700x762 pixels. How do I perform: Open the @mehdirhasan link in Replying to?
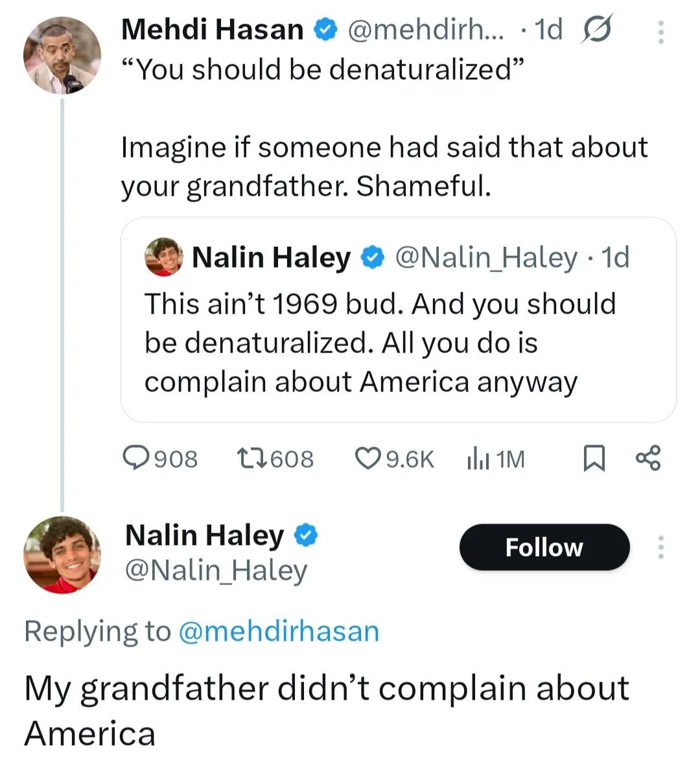click(278, 631)
